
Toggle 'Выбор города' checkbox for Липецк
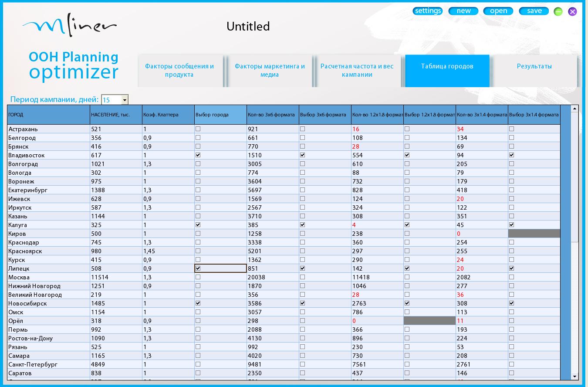pos(198,268)
